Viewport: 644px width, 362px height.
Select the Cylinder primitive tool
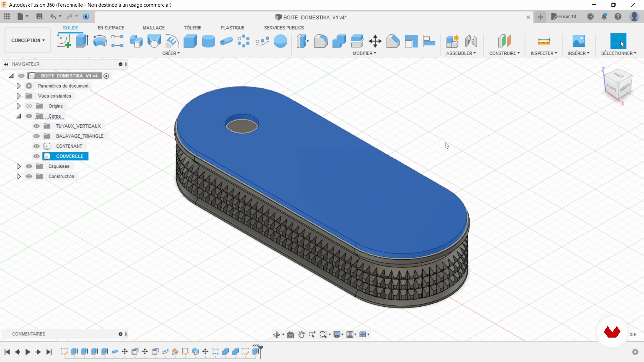[208, 41]
